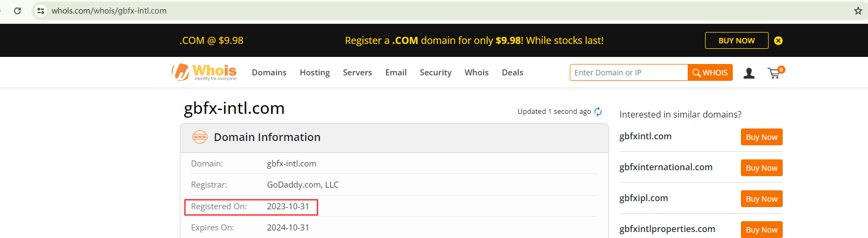View the shopping cart

point(775,73)
